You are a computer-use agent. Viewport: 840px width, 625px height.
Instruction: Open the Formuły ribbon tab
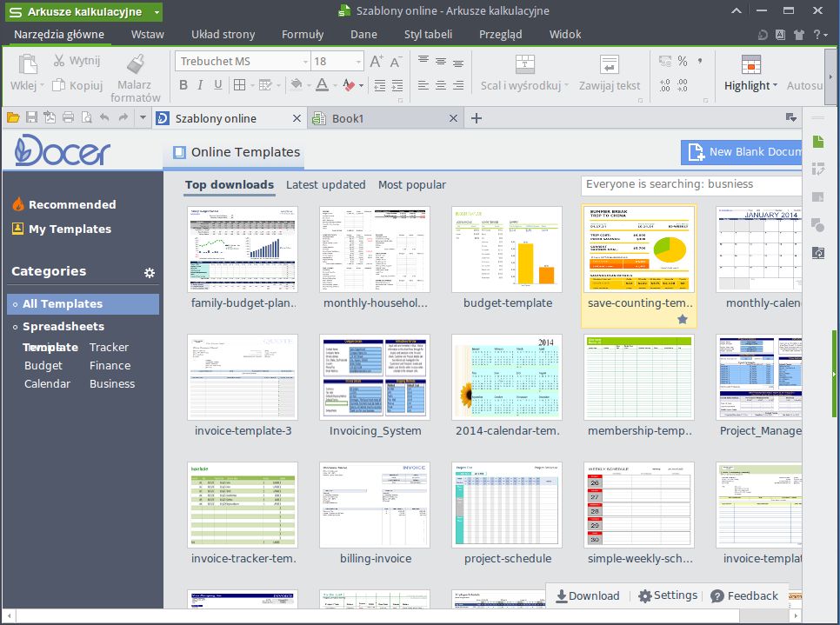303,34
